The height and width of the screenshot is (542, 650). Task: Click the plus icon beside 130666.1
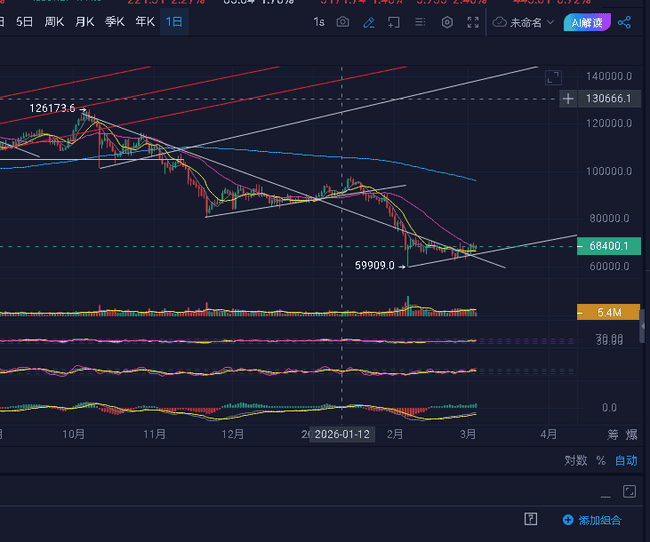568,99
